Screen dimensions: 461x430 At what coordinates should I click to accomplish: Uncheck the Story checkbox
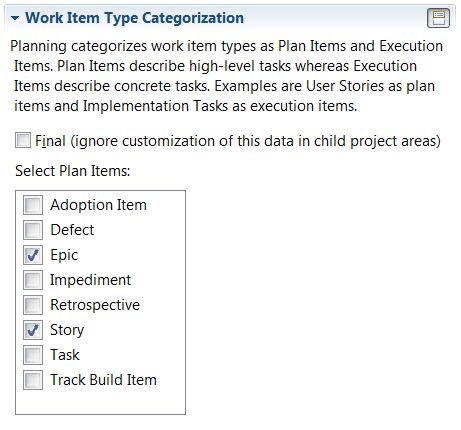pos(33,330)
